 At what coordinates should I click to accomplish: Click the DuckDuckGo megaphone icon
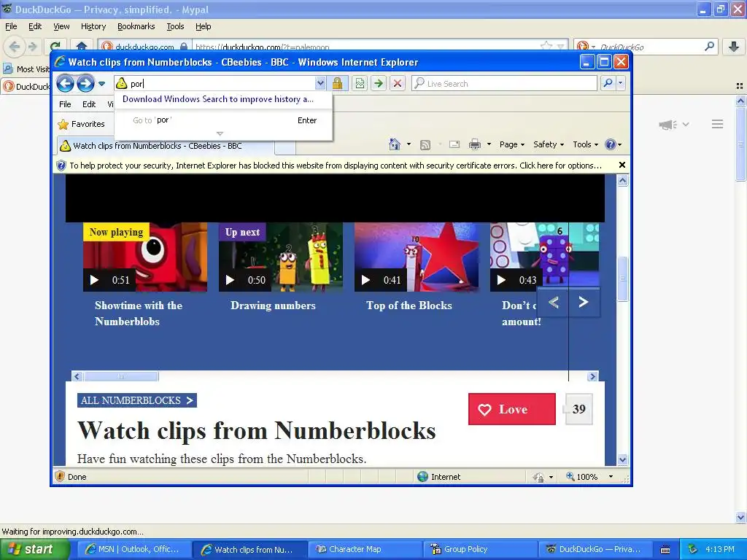(668, 125)
